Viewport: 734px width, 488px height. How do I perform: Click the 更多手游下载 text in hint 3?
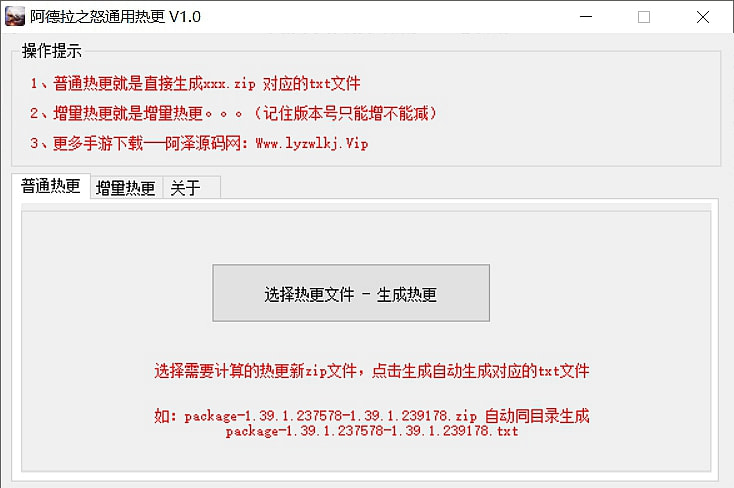pos(98,143)
